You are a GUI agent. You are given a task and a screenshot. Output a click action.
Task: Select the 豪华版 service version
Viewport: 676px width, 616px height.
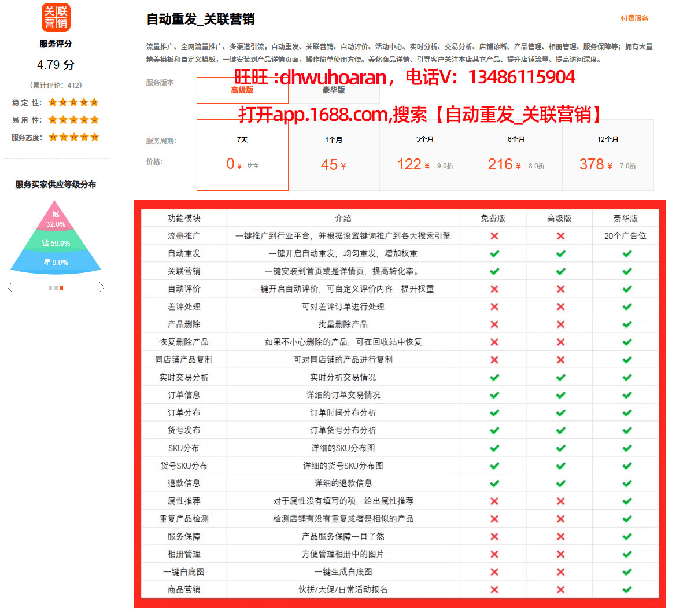tap(334, 90)
